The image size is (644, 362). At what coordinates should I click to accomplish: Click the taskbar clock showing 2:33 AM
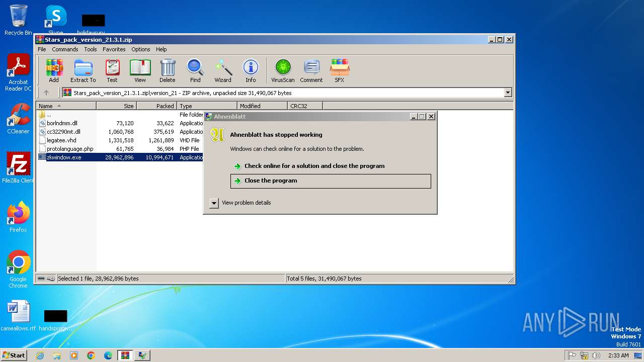tap(618, 355)
